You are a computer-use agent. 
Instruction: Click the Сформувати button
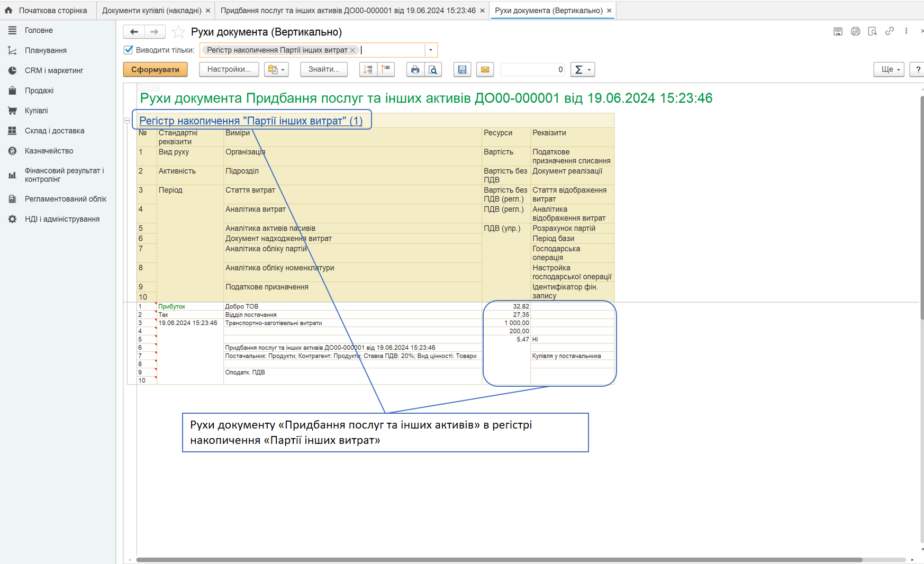pos(155,69)
